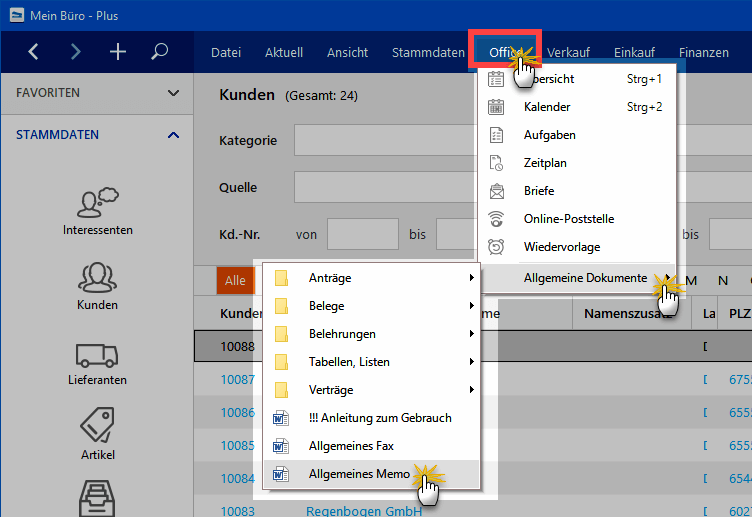Open customer number 10085 link
Image resolution: width=752 pixels, height=517 pixels.
click(x=237, y=446)
